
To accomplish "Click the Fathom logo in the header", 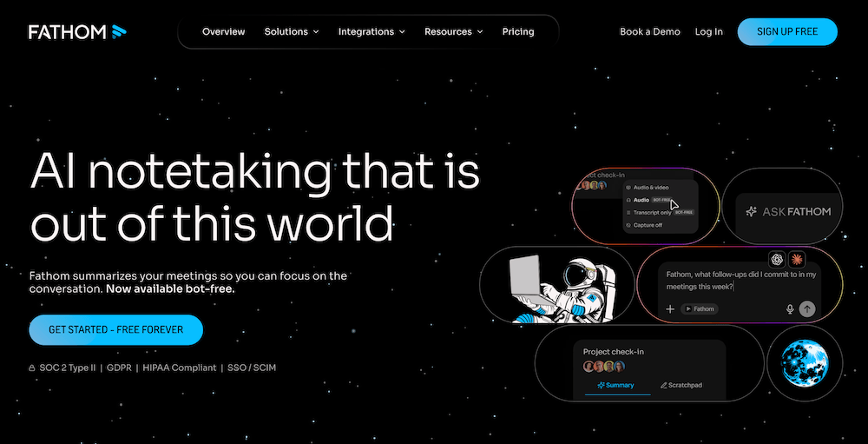I will (x=77, y=31).
